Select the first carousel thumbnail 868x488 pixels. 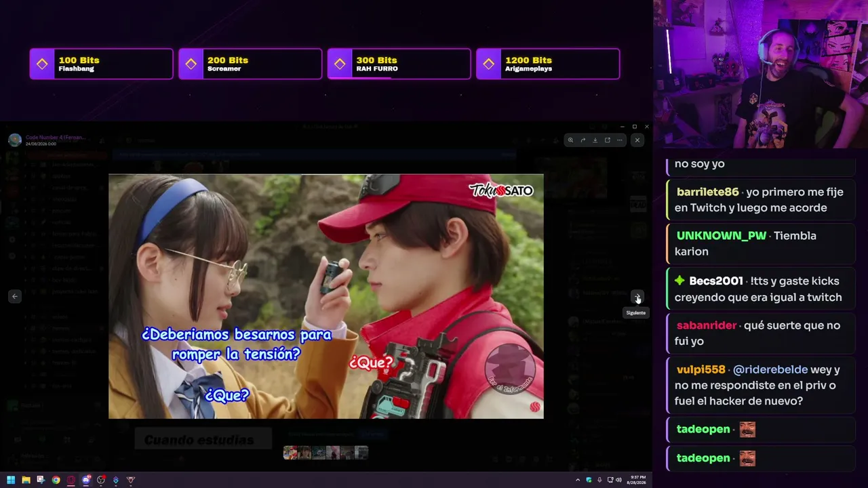pyautogui.click(x=290, y=453)
